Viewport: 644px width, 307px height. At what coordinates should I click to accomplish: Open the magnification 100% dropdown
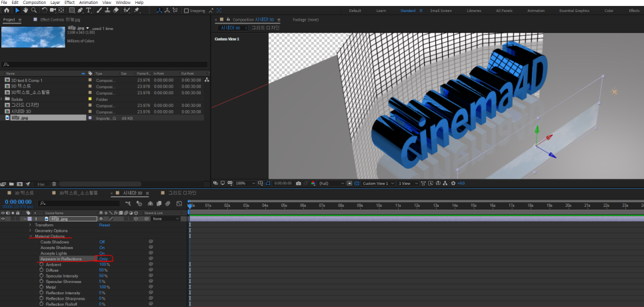point(245,184)
